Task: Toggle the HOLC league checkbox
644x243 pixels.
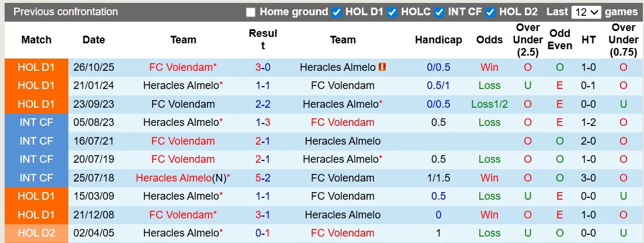Action: 392,12
